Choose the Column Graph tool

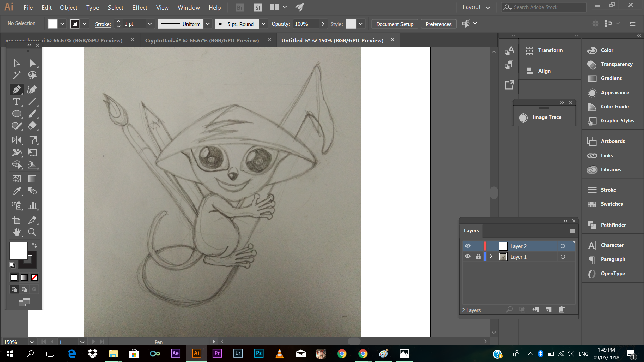pyautogui.click(x=32, y=205)
